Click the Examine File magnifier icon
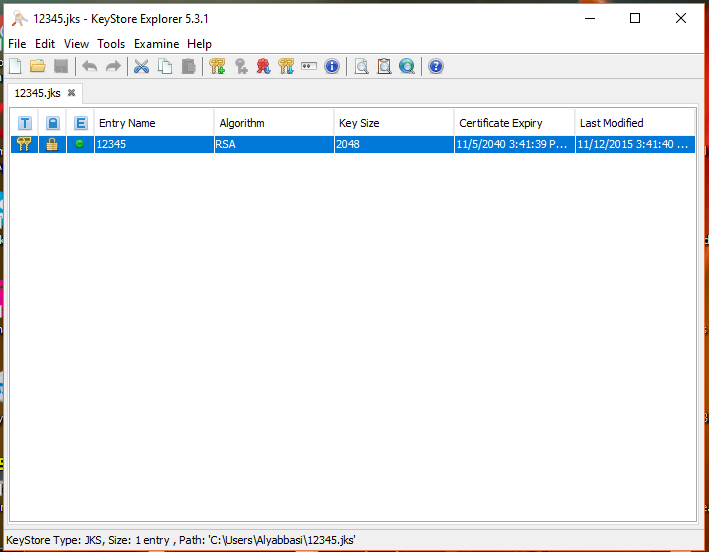Viewport: 709px width, 552px height. coord(361,66)
